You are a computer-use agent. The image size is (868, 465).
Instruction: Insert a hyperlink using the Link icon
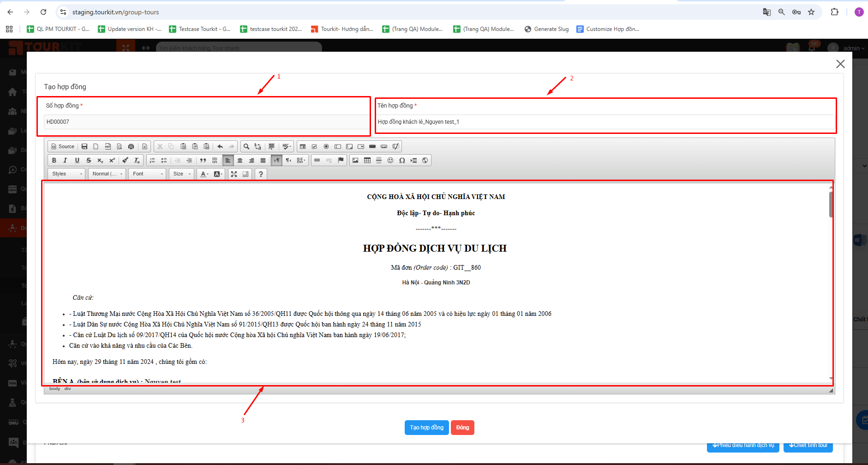(x=317, y=160)
